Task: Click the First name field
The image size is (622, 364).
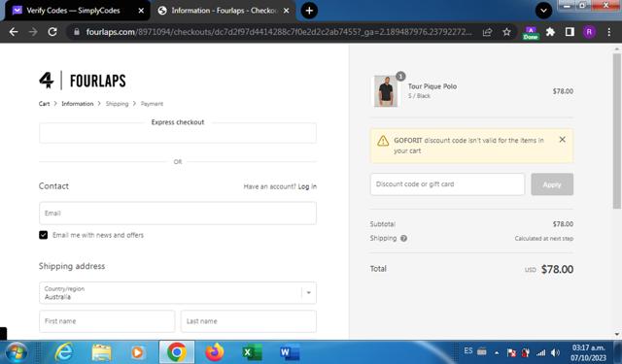Action: (x=107, y=321)
